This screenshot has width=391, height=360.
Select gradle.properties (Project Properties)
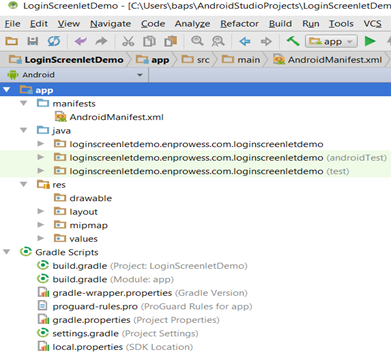click(x=129, y=320)
